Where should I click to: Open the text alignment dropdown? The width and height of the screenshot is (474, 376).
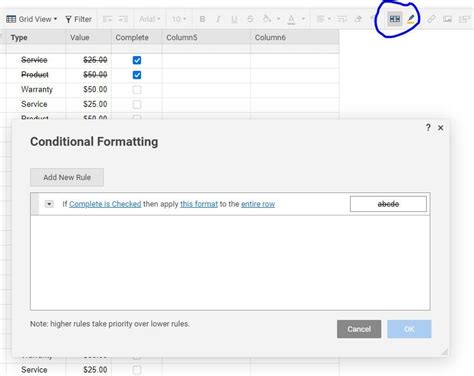point(323,19)
